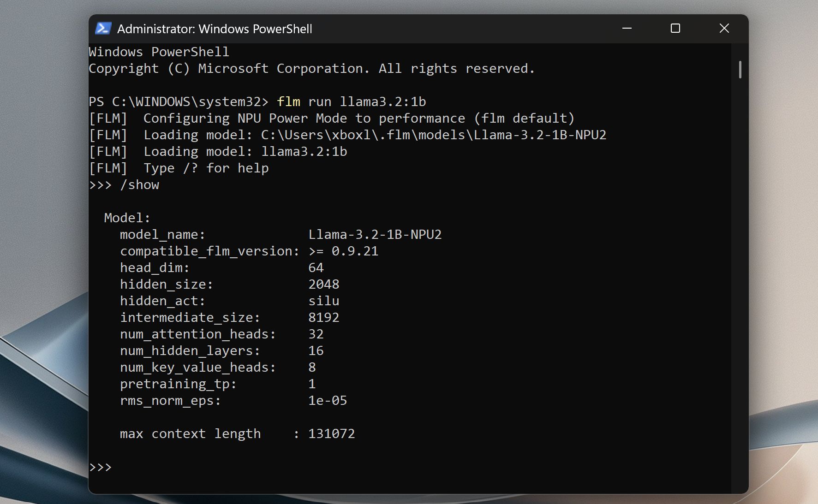Click num_hidden_layers value 16
The height and width of the screenshot is (504, 818).
(316, 351)
